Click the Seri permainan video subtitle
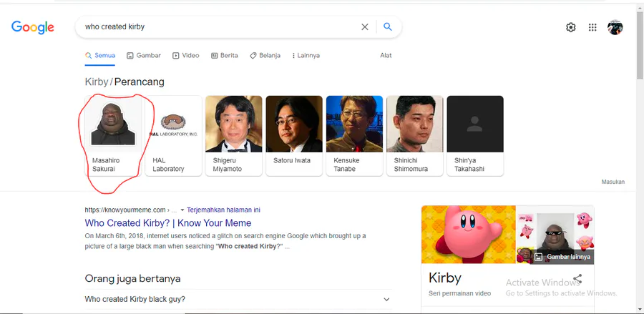Screen dimensions: 644x314 459,293
